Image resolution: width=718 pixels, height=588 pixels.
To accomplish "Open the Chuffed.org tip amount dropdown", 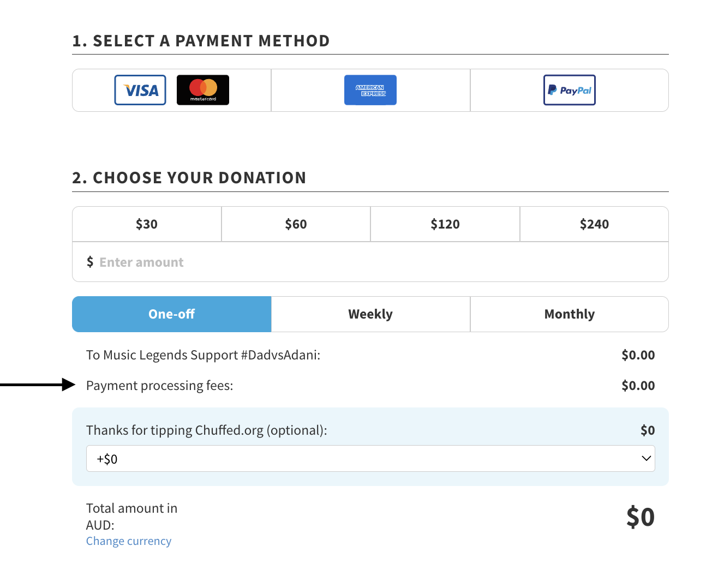I will click(370, 459).
